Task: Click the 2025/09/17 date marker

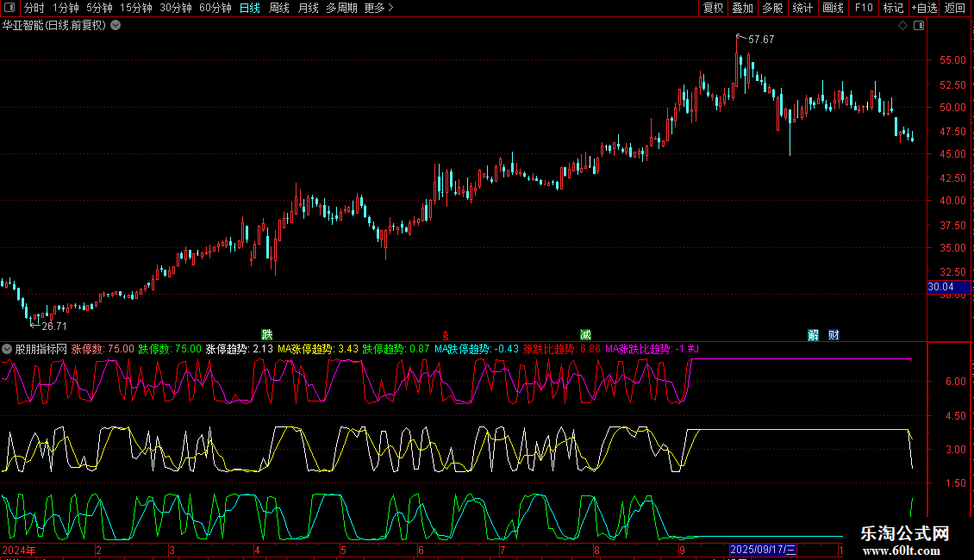Action: coord(763,550)
